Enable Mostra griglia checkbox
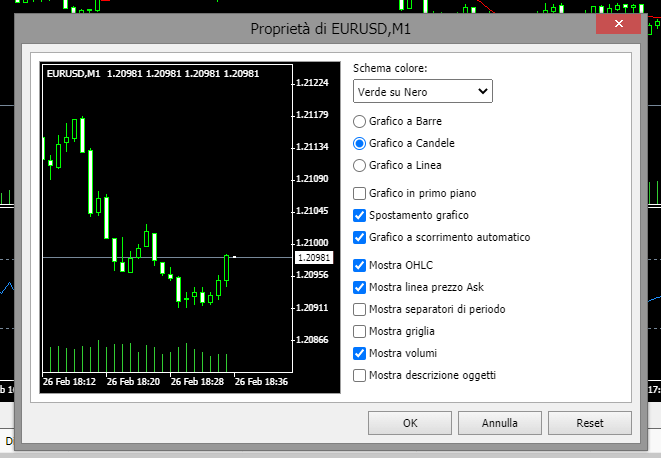Image resolution: width=661 pixels, height=458 pixels. pos(359,331)
